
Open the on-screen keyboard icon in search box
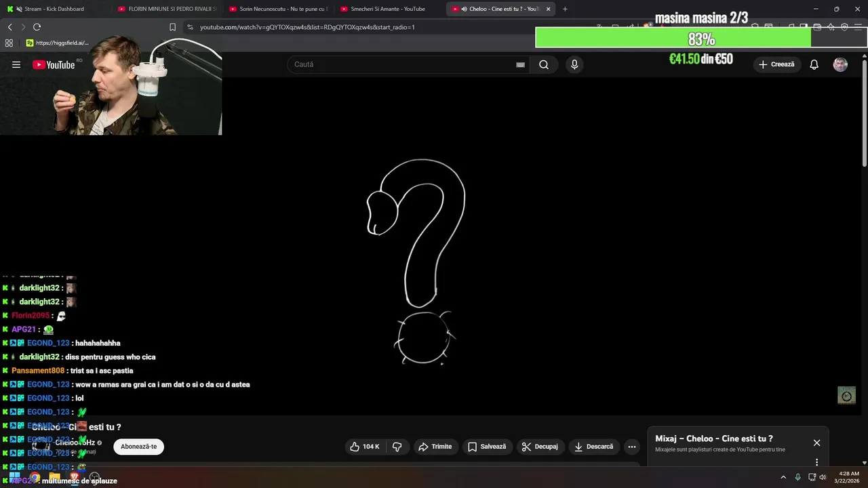[x=520, y=65]
